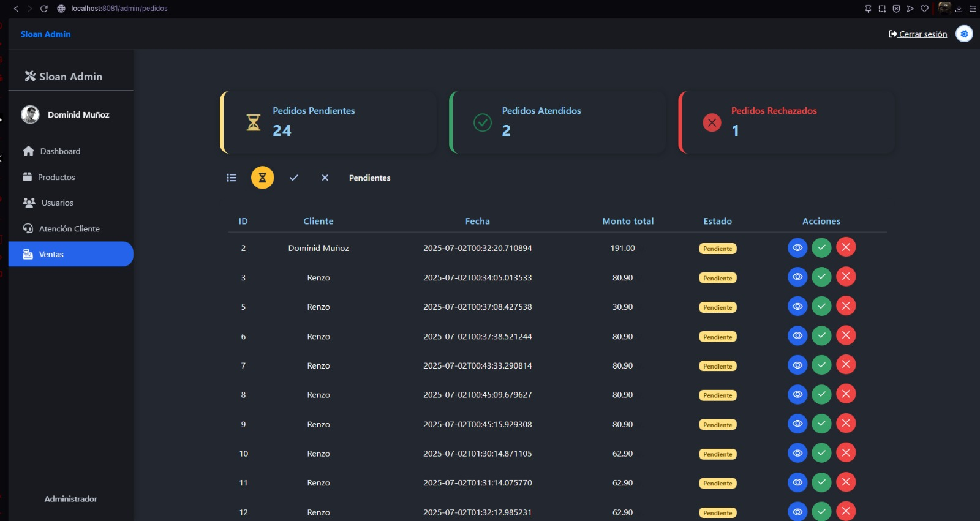Open Pedidos Atendidos card
The width and height of the screenshot is (980, 521).
tap(557, 122)
